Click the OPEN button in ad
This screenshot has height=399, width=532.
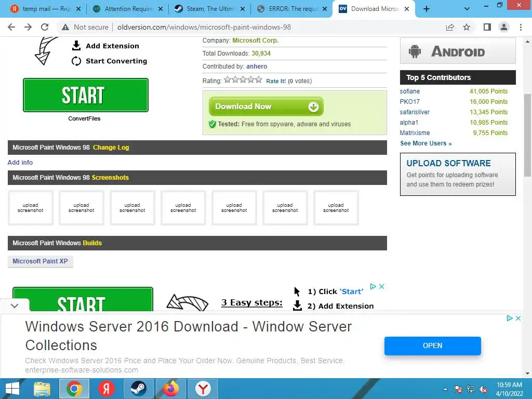(433, 345)
